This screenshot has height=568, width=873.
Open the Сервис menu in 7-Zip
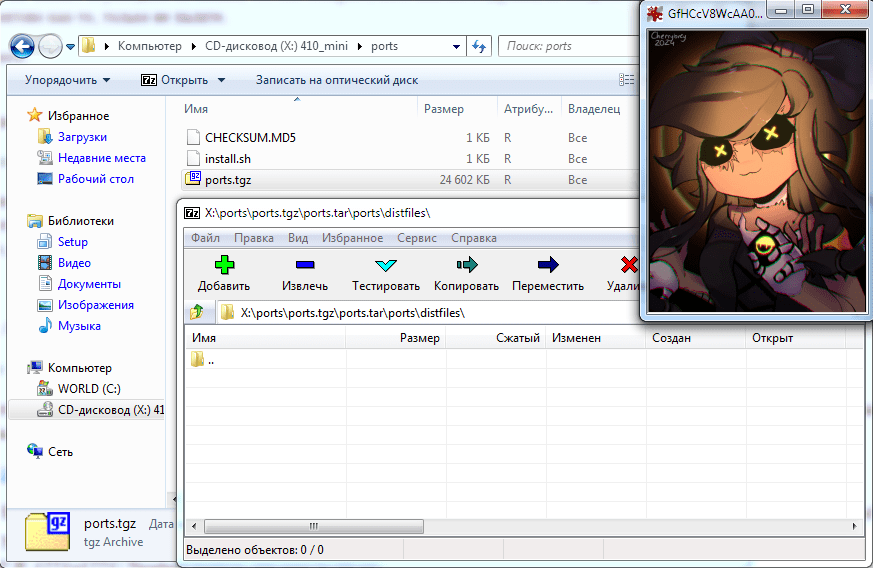(x=416, y=238)
